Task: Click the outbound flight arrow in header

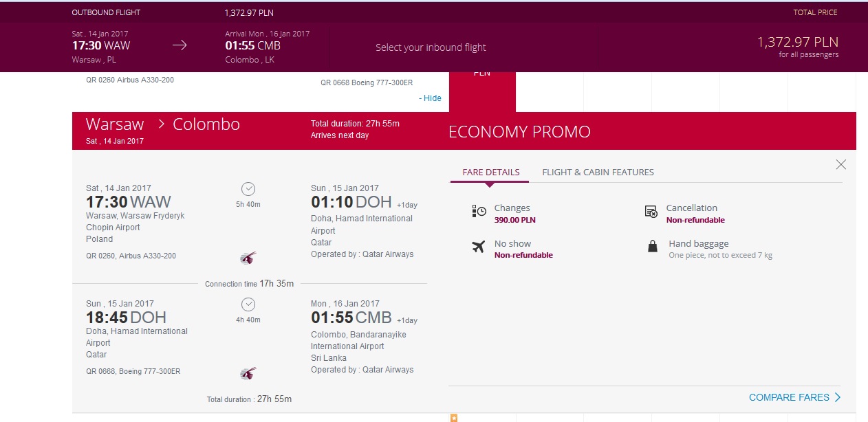Action: pos(180,45)
